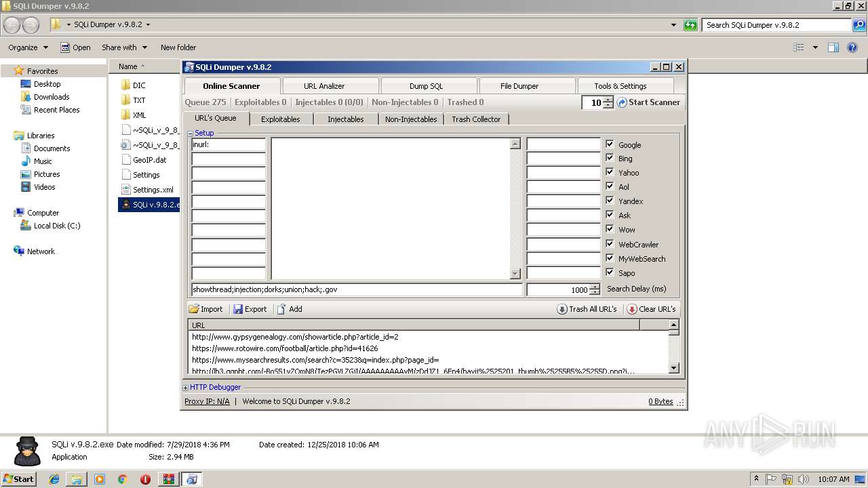The height and width of the screenshot is (488, 868).
Task: Uncheck the Wow search engine
Action: click(x=610, y=229)
